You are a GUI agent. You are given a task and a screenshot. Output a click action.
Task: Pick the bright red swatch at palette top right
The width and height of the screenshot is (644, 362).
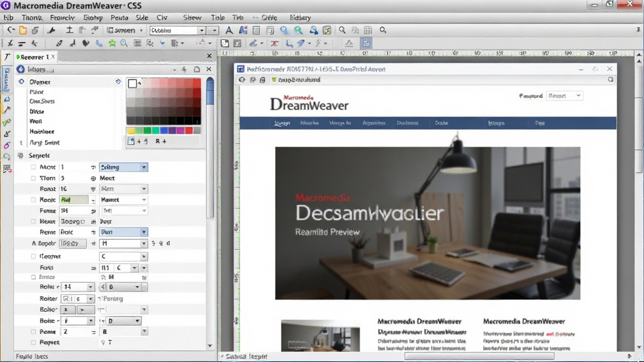click(197, 82)
